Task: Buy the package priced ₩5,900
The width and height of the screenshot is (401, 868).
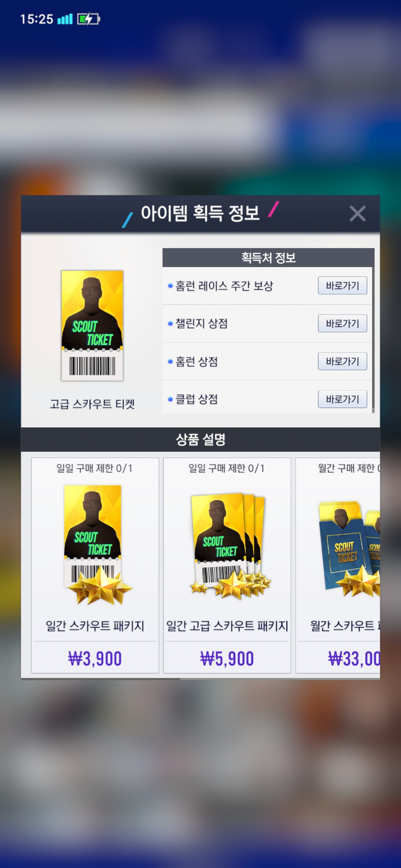Action: 227,659
